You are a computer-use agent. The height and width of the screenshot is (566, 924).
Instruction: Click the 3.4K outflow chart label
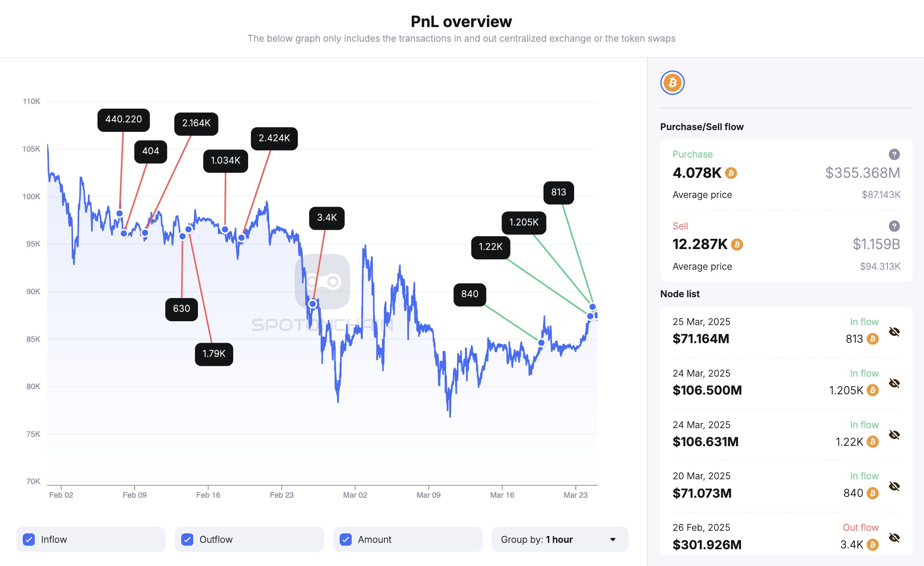click(327, 218)
